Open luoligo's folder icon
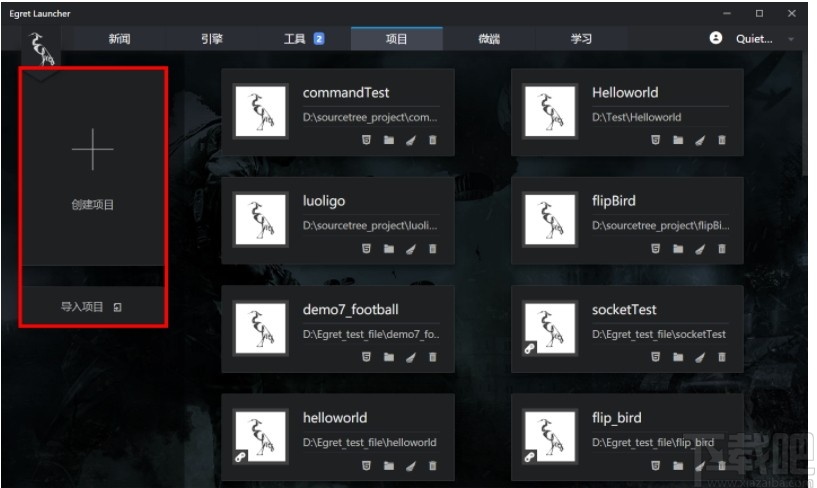Viewport: 817px width, 488px height. tap(389, 248)
